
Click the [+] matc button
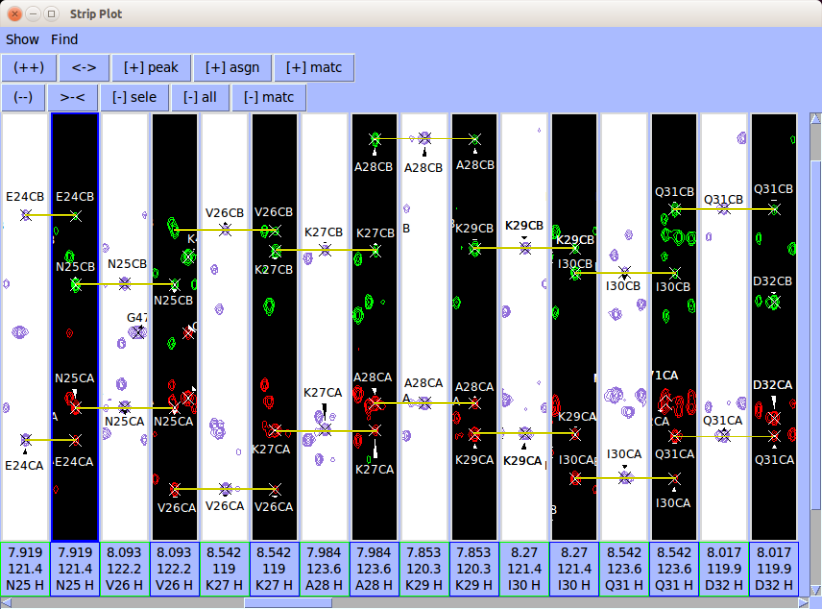(314, 68)
